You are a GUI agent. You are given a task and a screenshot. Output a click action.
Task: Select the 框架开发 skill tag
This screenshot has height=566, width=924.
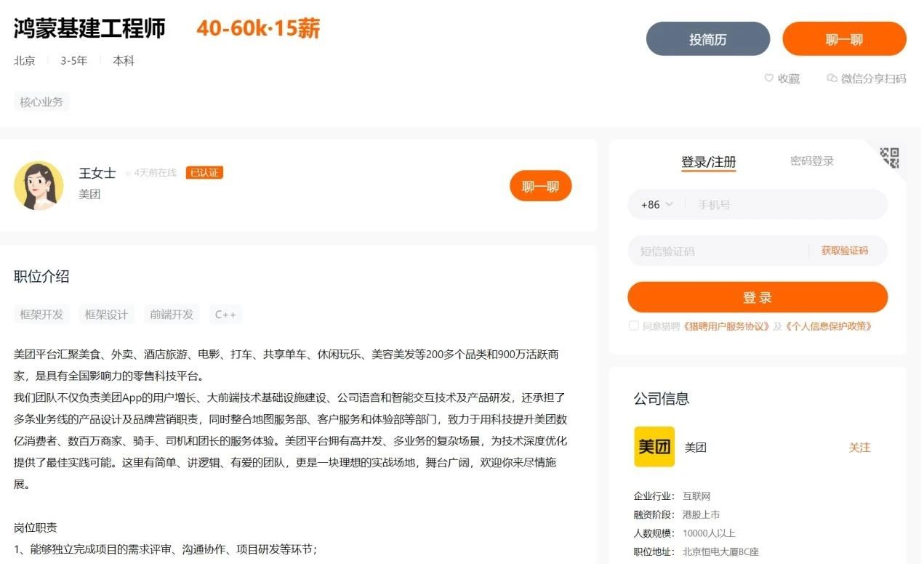tap(41, 314)
